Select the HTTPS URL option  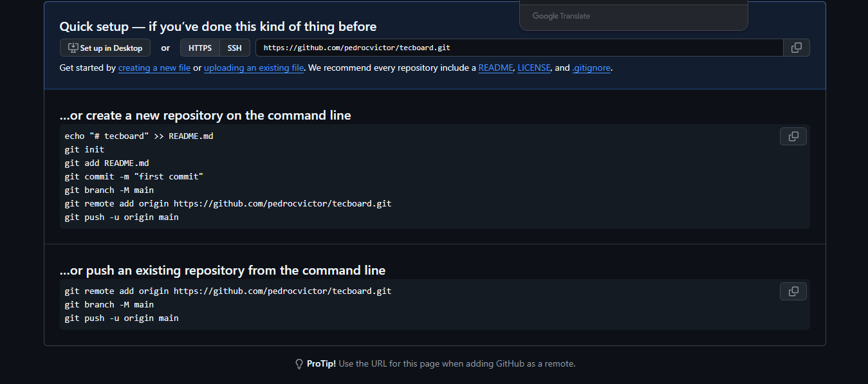(200, 48)
